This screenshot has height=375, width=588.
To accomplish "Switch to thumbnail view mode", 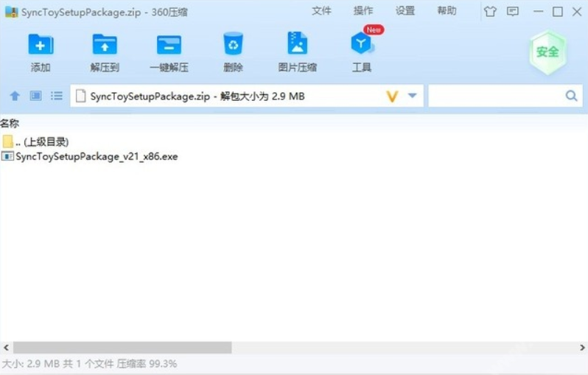I will tap(35, 96).
